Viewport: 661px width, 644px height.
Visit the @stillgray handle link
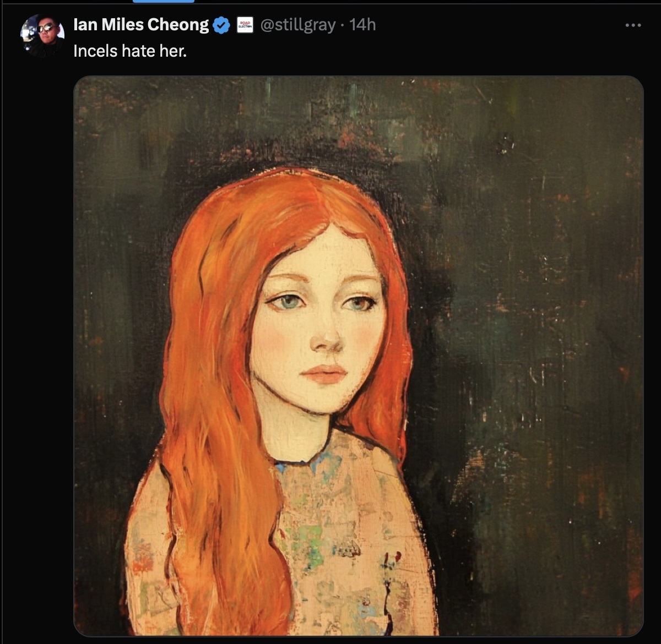[297, 25]
